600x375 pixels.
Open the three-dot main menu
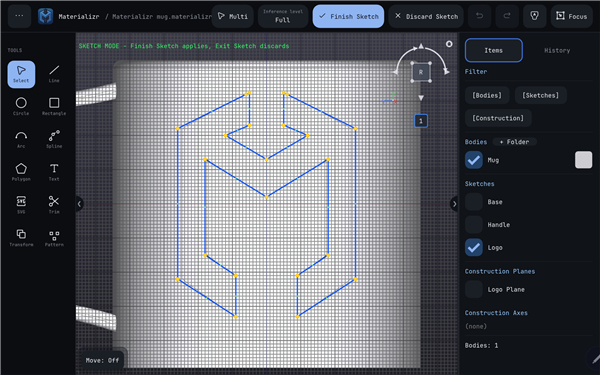tap(19, 16)
